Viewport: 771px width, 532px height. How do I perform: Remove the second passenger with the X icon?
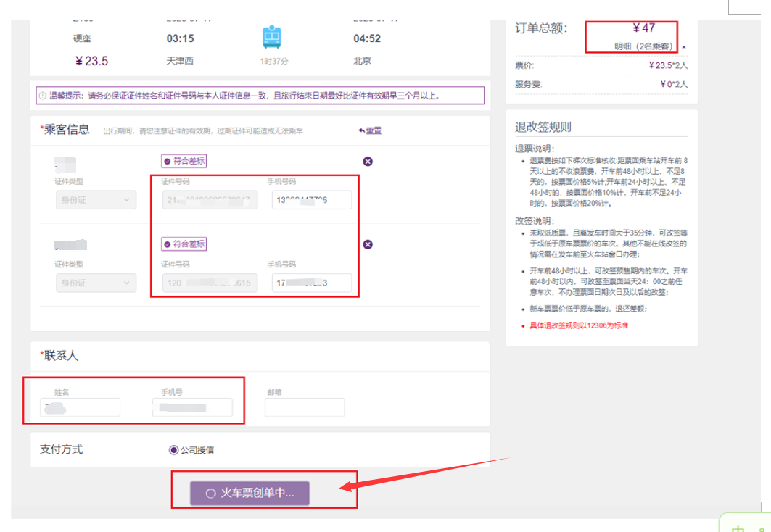tap(368, 244)
